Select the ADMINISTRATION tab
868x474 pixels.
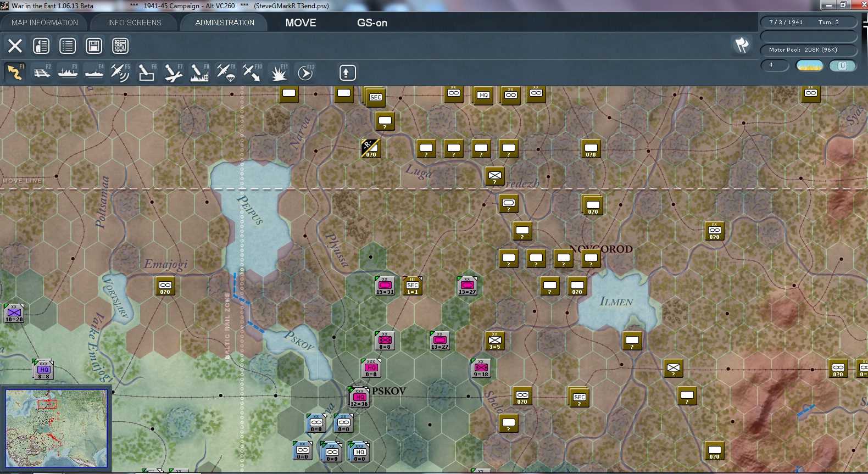click(x=225, y=23)
